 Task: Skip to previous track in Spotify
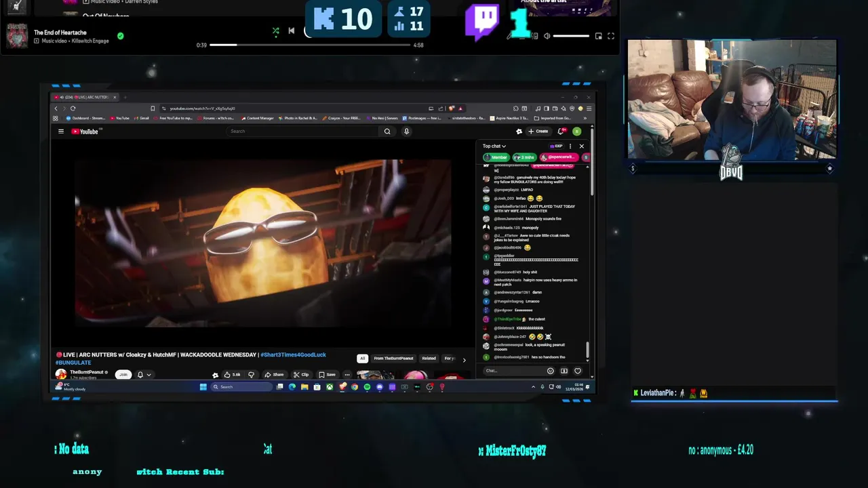pyautogui.click(x=291, y=31)
